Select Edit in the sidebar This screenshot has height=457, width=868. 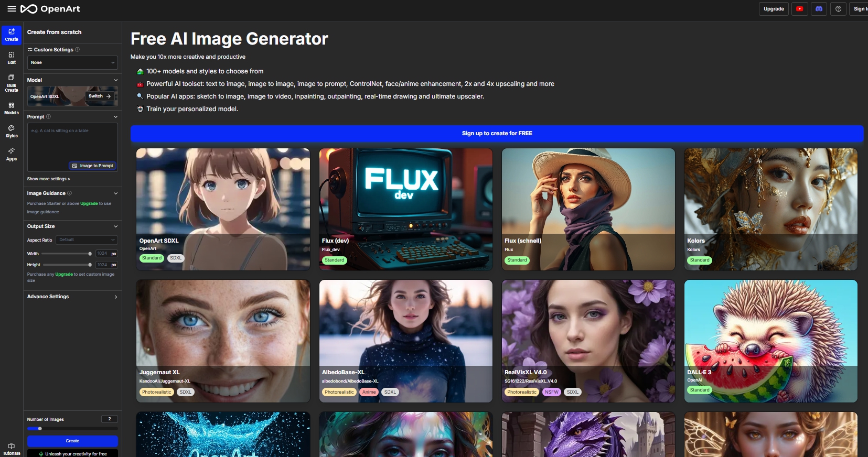[x=12, y=58]
